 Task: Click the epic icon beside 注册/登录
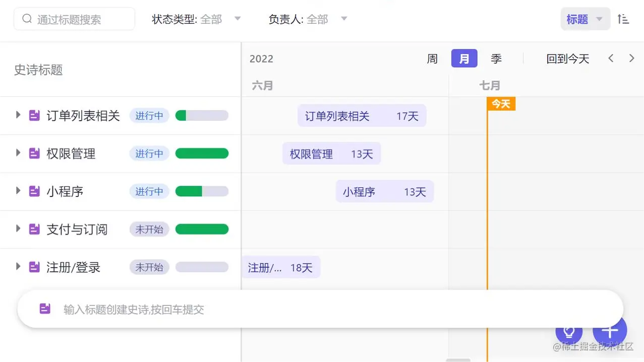point(34,267)
